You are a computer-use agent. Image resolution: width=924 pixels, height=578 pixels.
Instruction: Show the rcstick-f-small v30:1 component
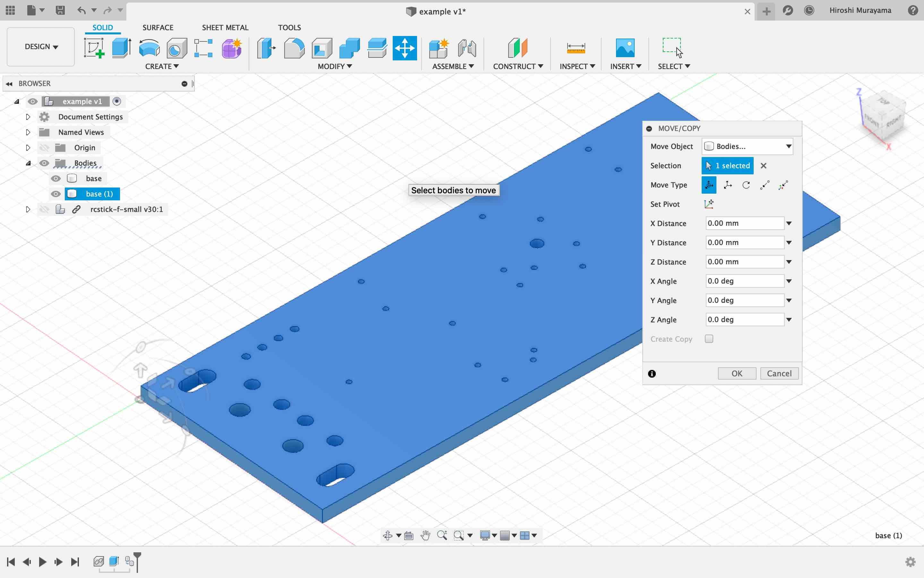pyautogui.click(x=44, y=209)
